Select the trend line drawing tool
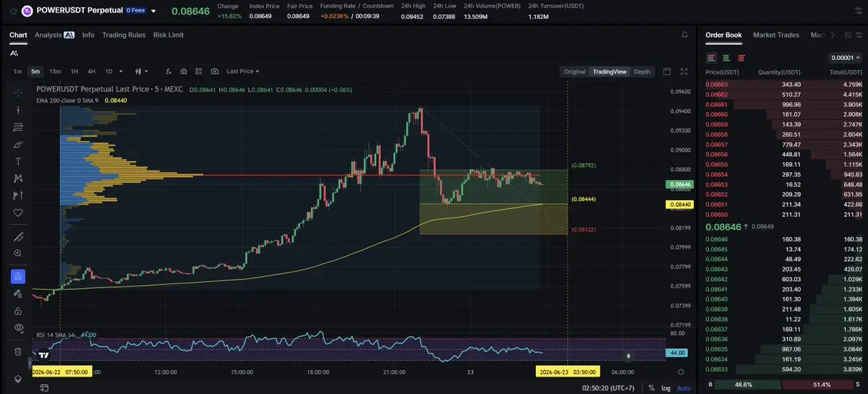The image size is (868, 394). (18, 110)
